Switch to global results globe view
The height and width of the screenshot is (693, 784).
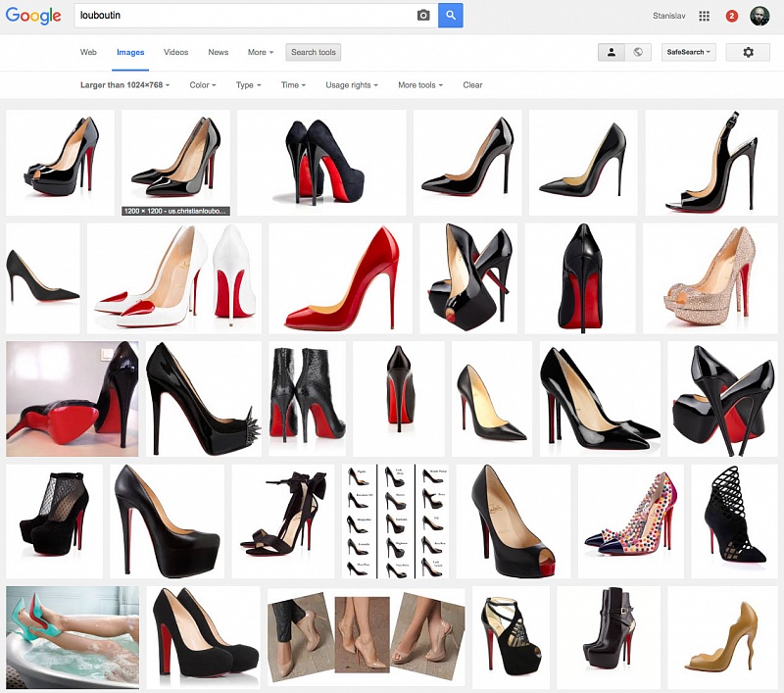coord(638,52)
